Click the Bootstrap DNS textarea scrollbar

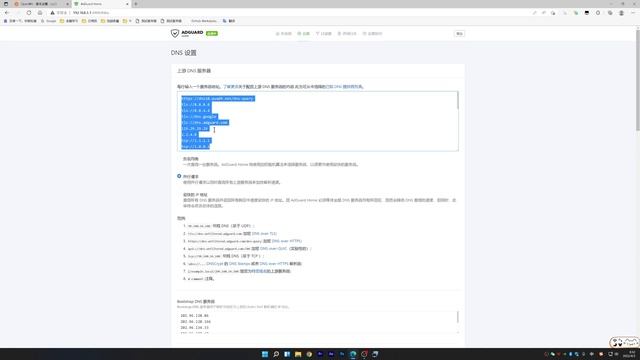click(457, 317)
